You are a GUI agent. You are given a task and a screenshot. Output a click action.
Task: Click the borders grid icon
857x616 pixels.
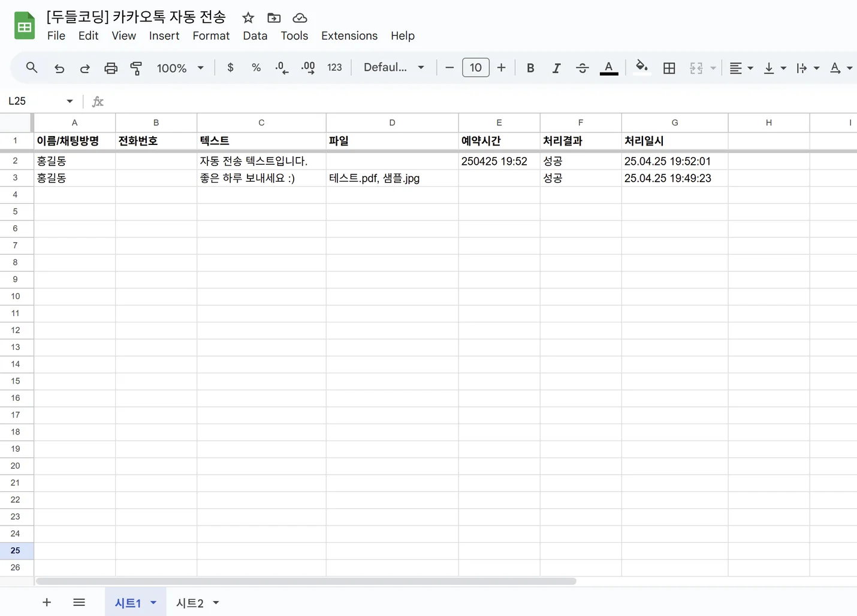click(x=669, y=68)
